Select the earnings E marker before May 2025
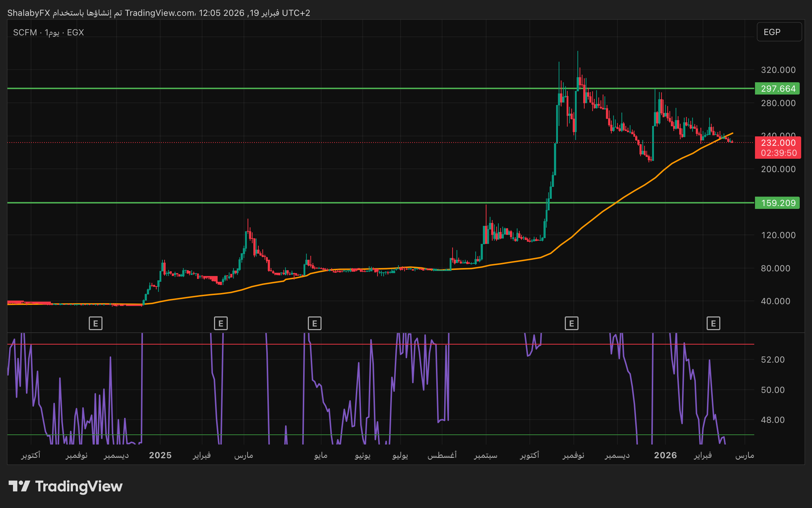 coord(314,323)
